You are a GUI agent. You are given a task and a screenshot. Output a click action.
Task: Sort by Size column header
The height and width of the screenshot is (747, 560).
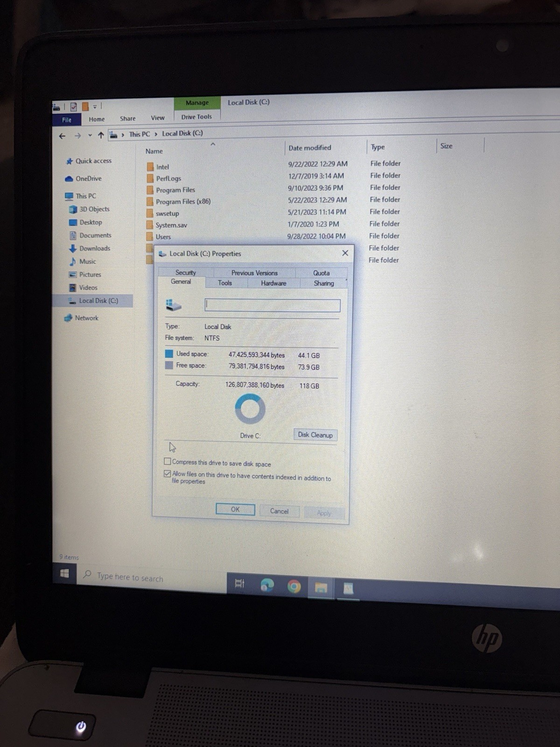point(446,146)
